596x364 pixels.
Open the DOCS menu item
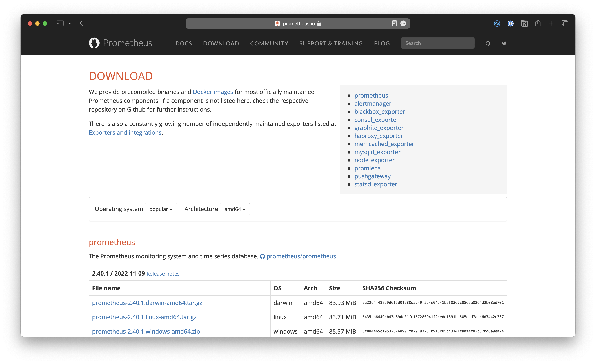[183, 43]
